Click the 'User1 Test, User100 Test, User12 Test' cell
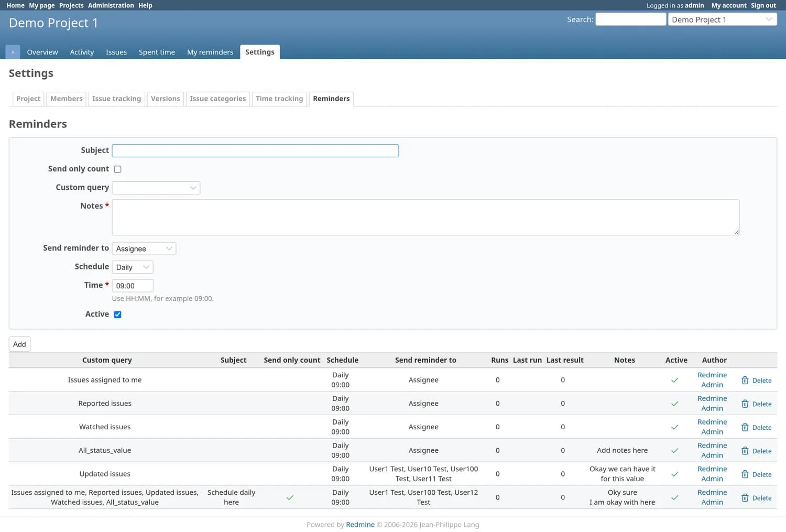 coord(423,497)
